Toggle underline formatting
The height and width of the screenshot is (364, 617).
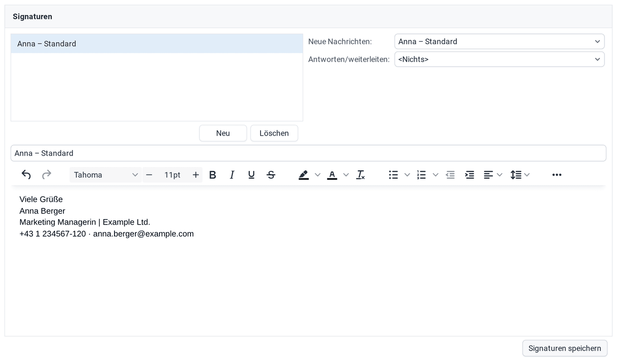251,175
